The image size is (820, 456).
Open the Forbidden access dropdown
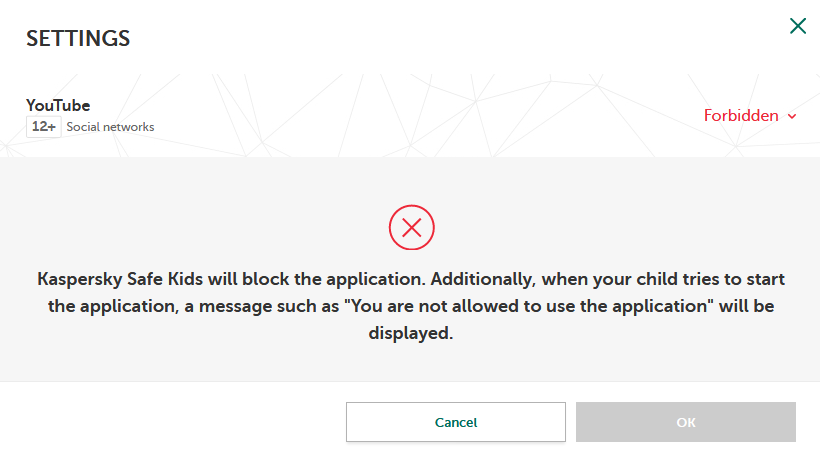point(741,116)
